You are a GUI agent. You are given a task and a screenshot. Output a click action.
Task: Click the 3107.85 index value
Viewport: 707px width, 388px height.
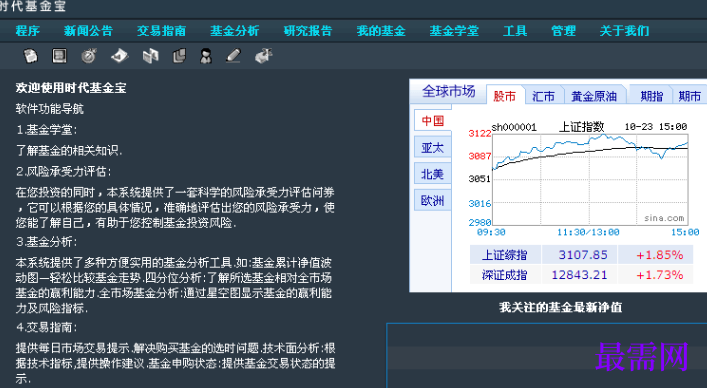583,255
